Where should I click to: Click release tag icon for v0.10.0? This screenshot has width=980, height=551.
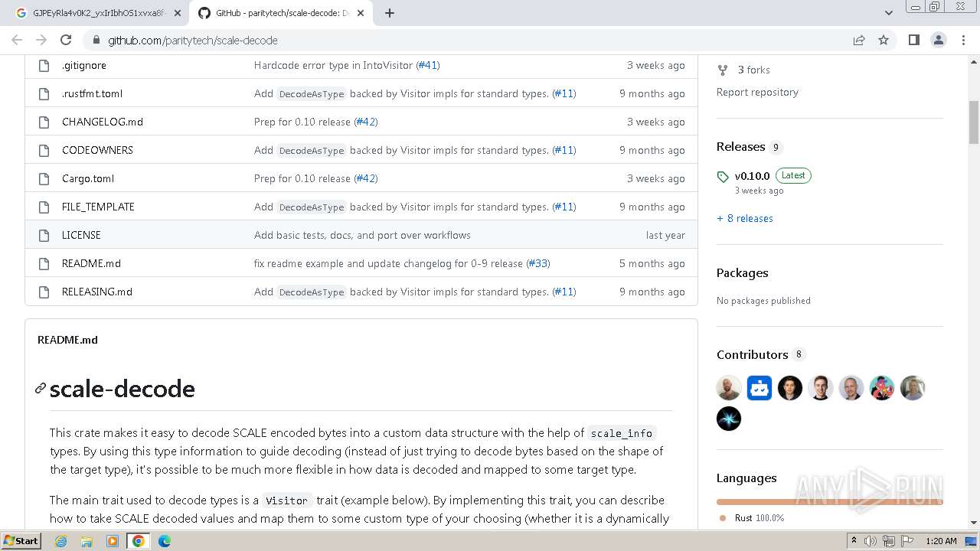coord(723,177)
